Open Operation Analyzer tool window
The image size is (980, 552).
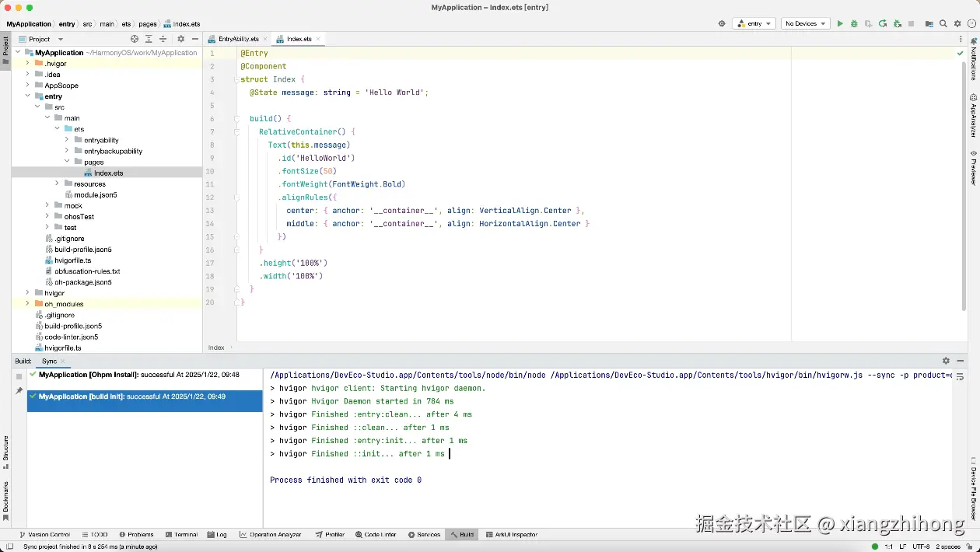pos(270,535)
